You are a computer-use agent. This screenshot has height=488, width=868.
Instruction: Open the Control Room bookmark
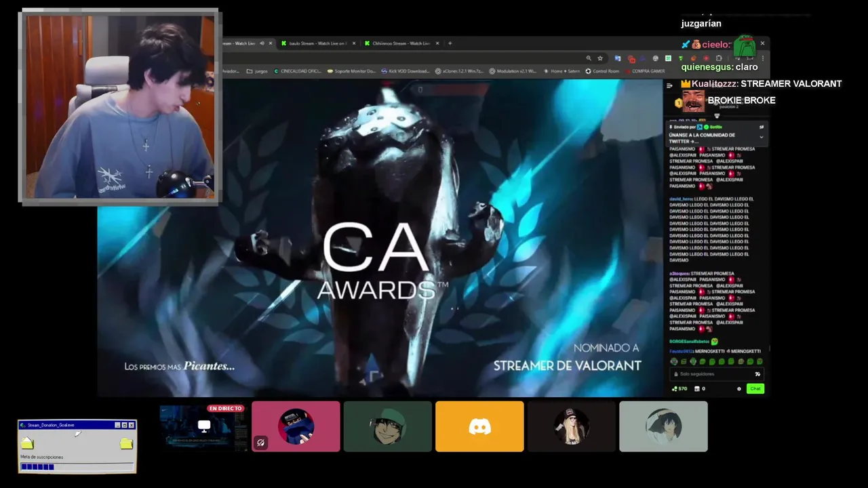(602, 70)
